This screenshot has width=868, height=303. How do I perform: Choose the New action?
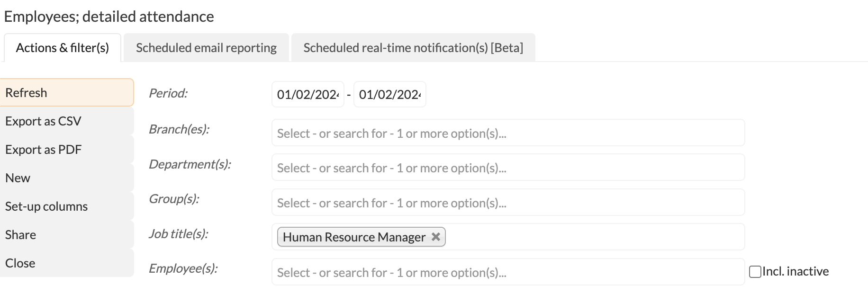click(67, 178)
